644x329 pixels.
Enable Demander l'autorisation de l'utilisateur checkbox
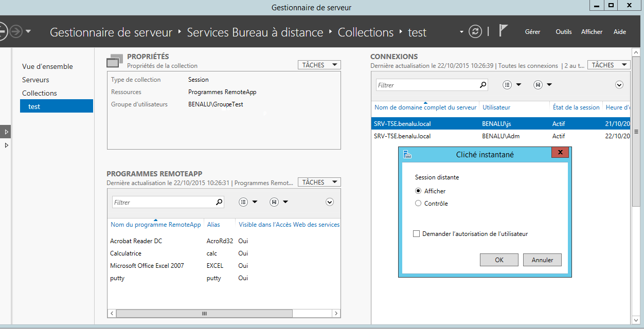click(x=417, y=234)
